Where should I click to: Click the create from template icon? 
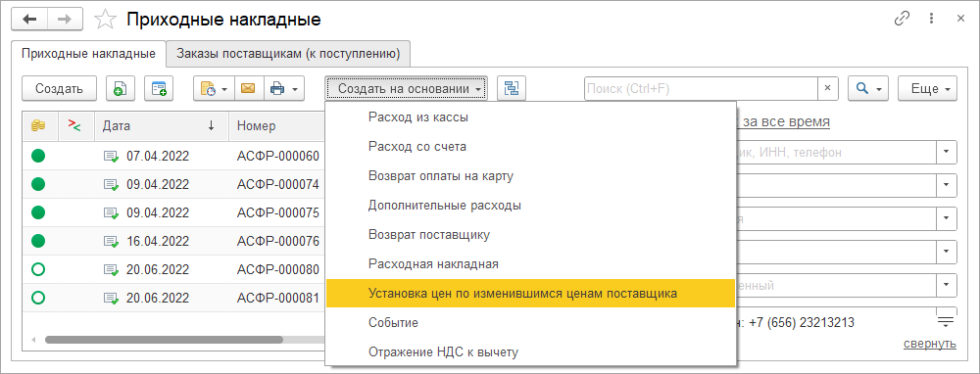(x=159, y=89)
